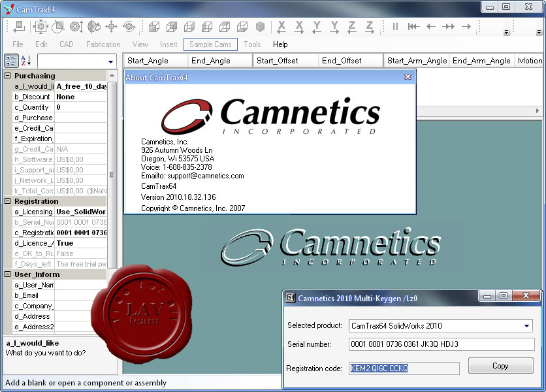Screen dimensions: 546x392
Task: Open the Edit menu
Action: point(41,44)
